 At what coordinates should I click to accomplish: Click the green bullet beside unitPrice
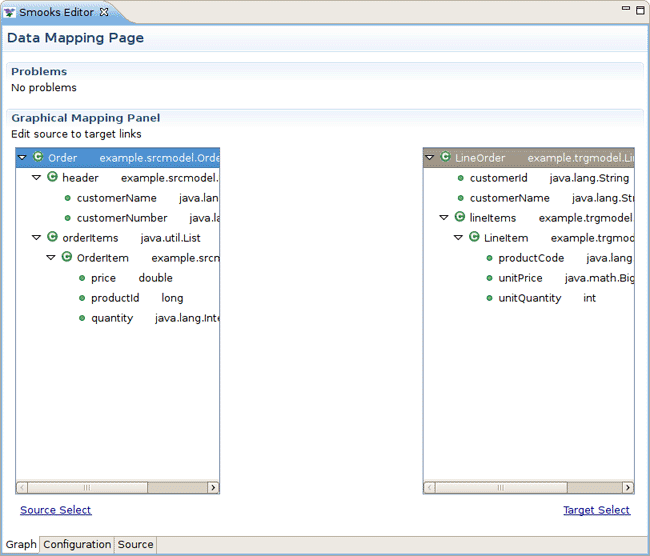click(x=489, y=278)
